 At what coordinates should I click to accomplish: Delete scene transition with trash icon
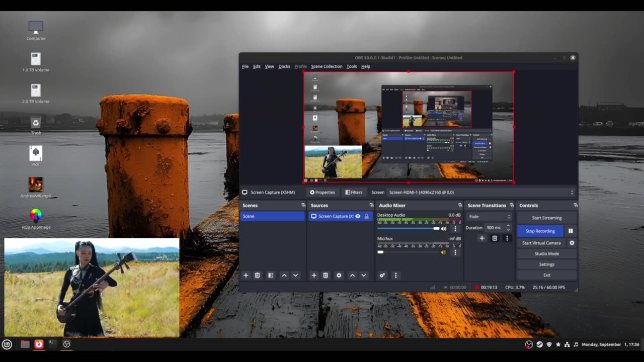(495, 238)
